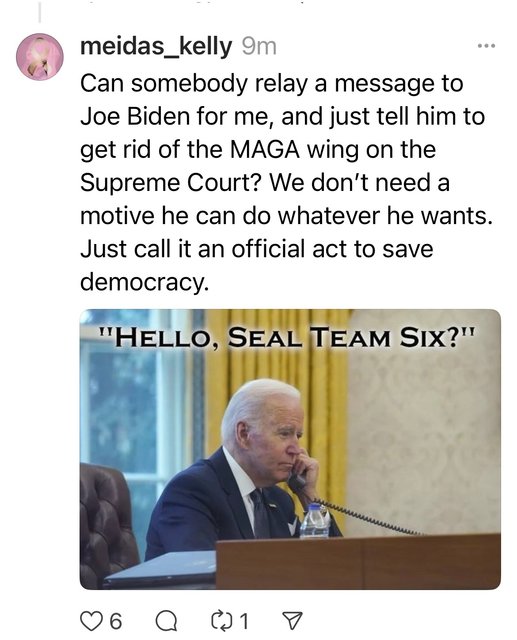Image resolution: width=517 pixels, height=640 pixels.
Task: Tap the "Hello, Seal Team Six?" caption
Action: 288,337
